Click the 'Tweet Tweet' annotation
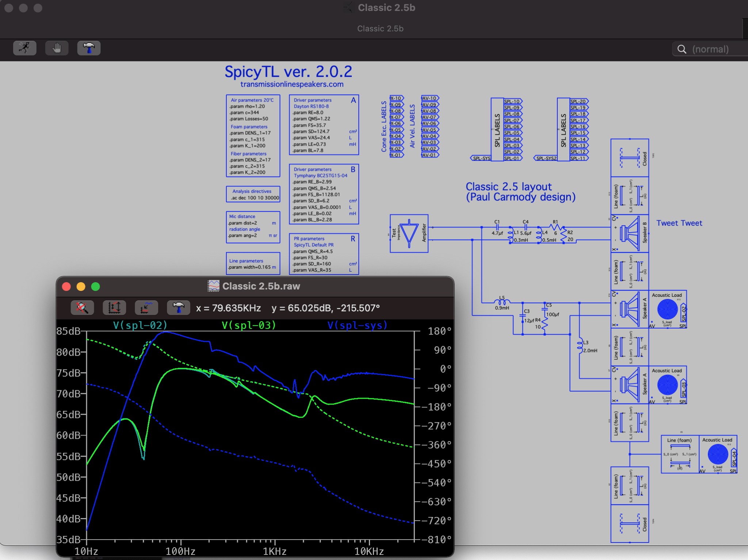This screenshot has height=560, width=748. pyautogui.click(x=679, y=223)
